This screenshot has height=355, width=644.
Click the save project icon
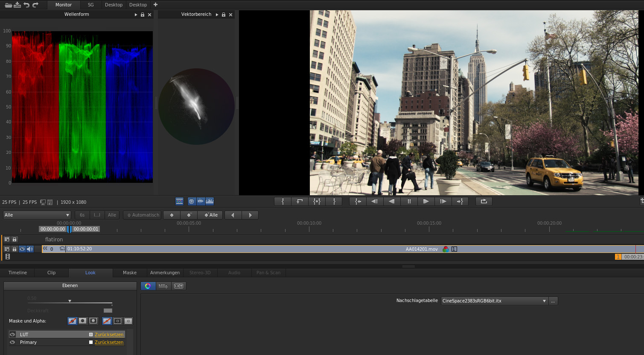coord(17,5)
